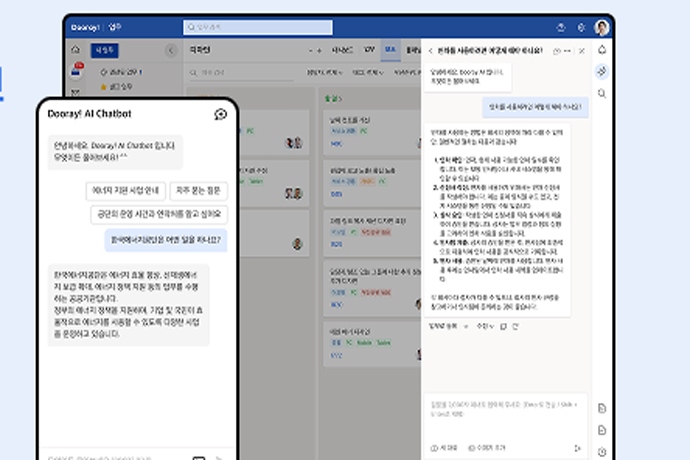Choose the 자주 묻는 질문 suggestion chip
Screen dimensions: 690x460
200,190
